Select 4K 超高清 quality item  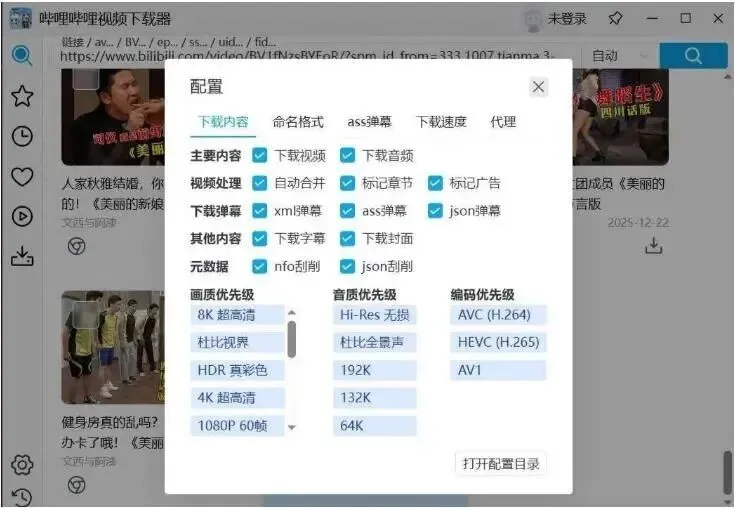(238, 398)
